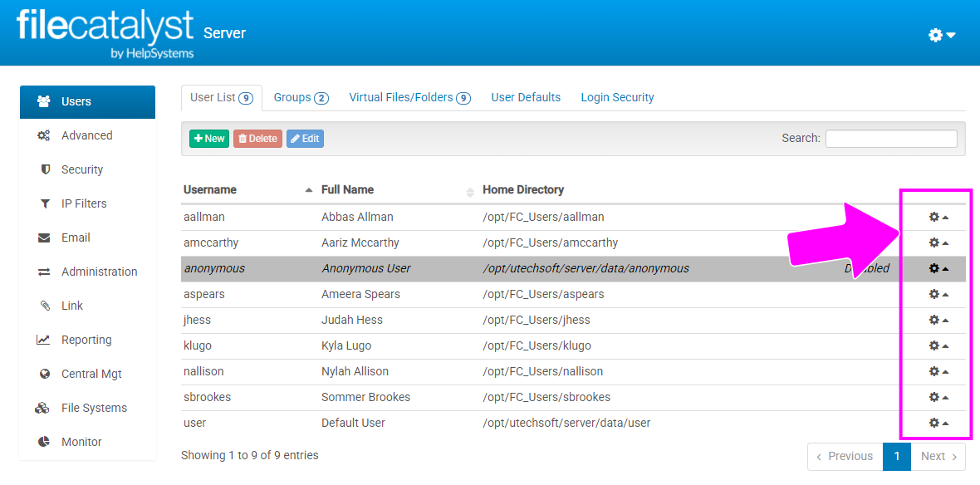
Task: Sort table by Username column
Action: pyautogui.click(x=248, y=190)
